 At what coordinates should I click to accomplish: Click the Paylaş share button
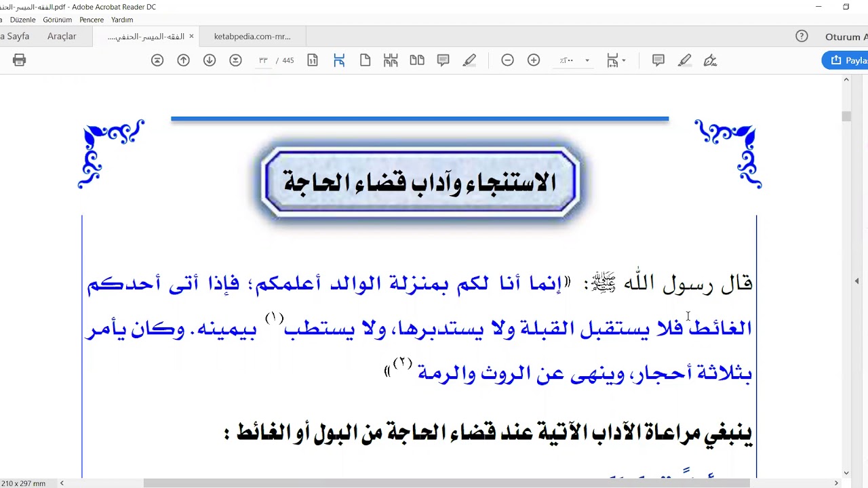point(845,60)
